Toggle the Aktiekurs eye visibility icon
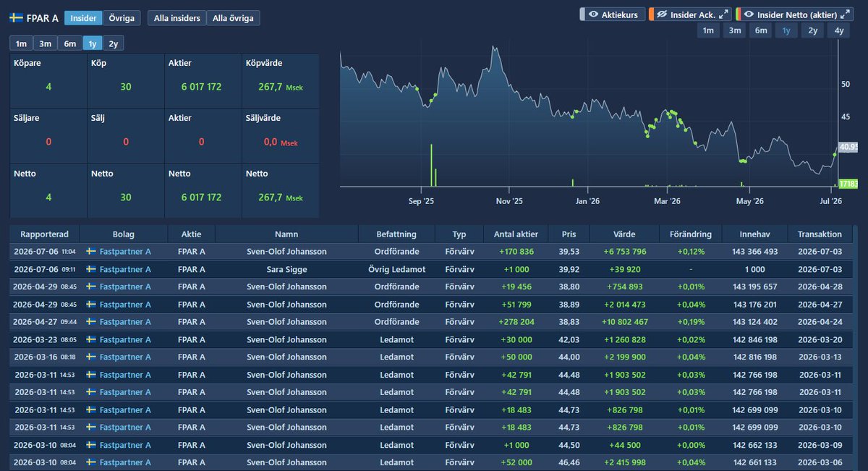Screen dimensions: 868x471 [x=593, y=14]
